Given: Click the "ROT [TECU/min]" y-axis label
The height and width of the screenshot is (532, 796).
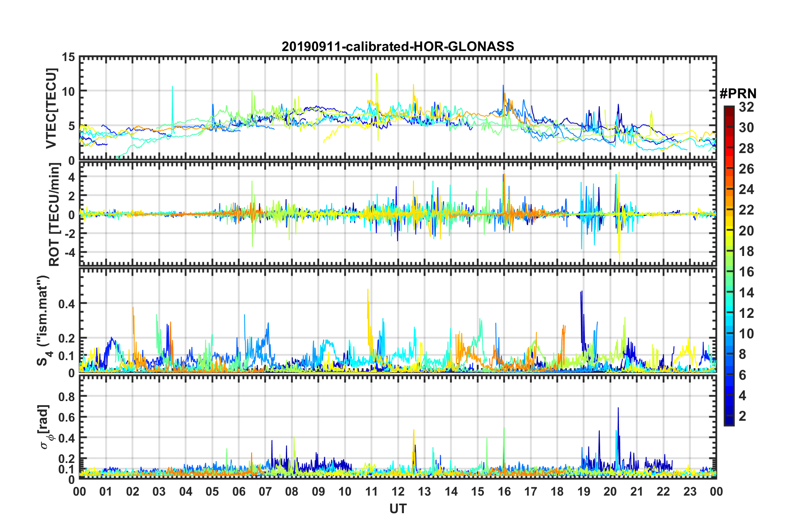Looking at the screenshot, I should pyautogui.click(x=54, y=215).
